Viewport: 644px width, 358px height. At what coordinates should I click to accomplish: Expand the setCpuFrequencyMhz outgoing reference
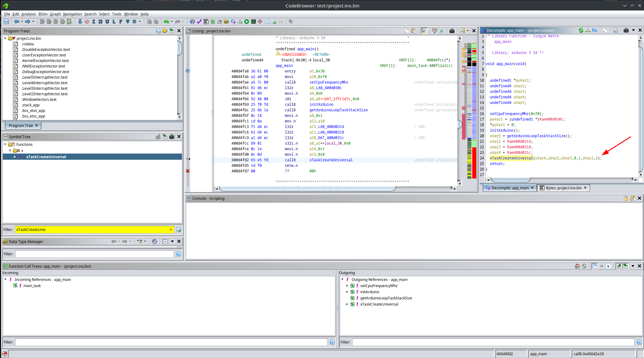pos(347,286)
